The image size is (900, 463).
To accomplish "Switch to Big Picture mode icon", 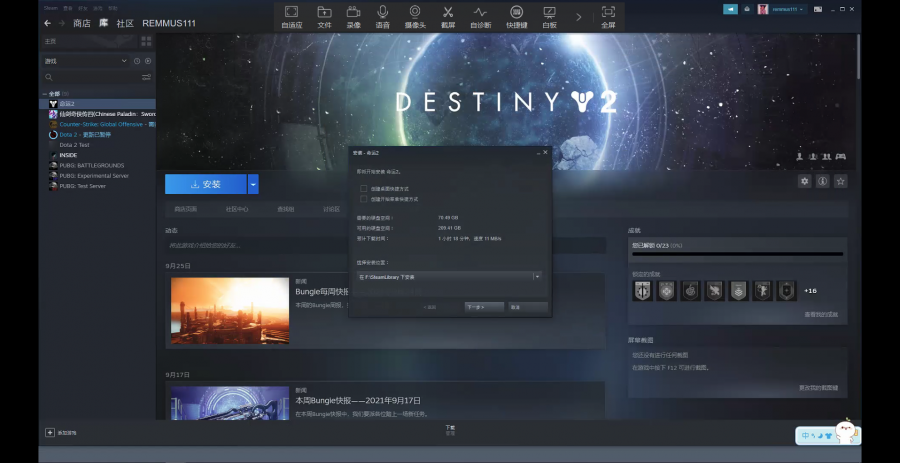I will (x=817, y=9).
